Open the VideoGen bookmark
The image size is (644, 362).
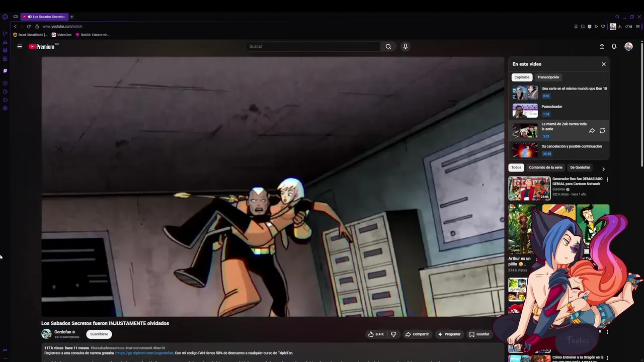[61, 35]
